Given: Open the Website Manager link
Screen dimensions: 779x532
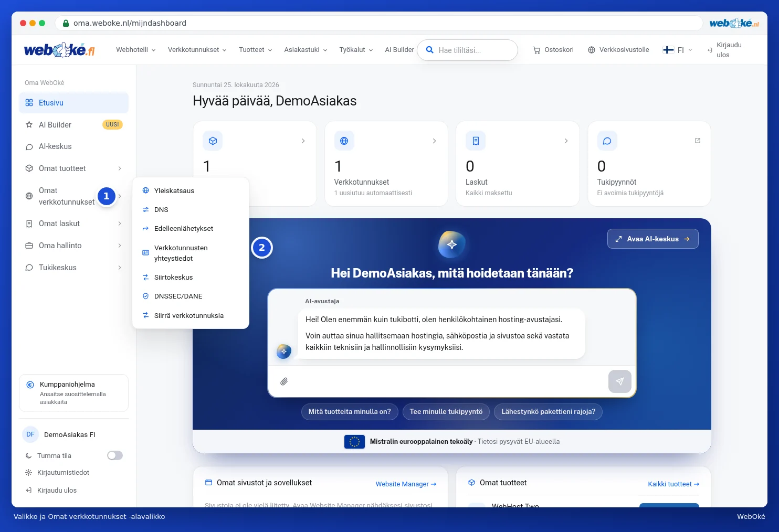Looking at the screenshot, I should pyautogui.click(x=406, y=484).
